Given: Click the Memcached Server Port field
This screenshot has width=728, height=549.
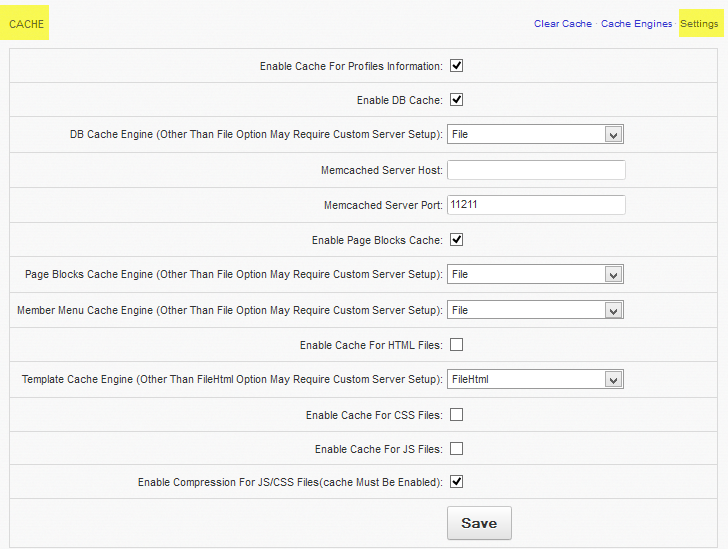Looking at the screenshot, I should coord(536,205).
